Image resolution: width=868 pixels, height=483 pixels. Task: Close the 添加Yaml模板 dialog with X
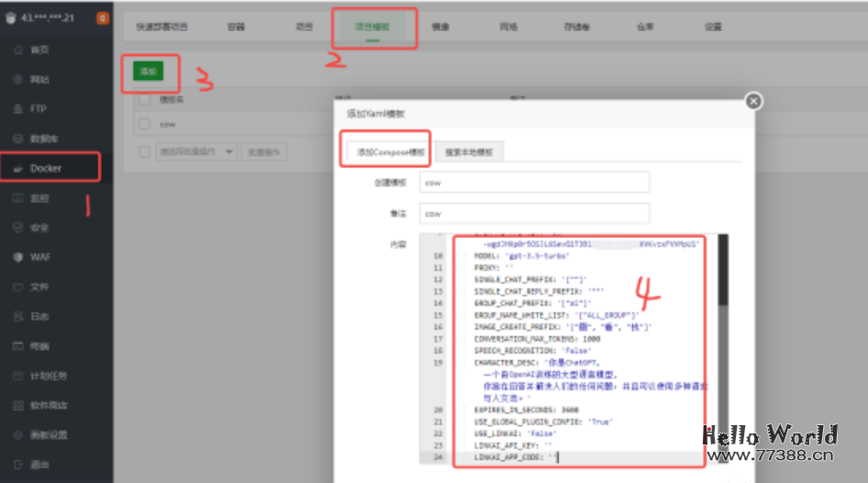(753, 101)
